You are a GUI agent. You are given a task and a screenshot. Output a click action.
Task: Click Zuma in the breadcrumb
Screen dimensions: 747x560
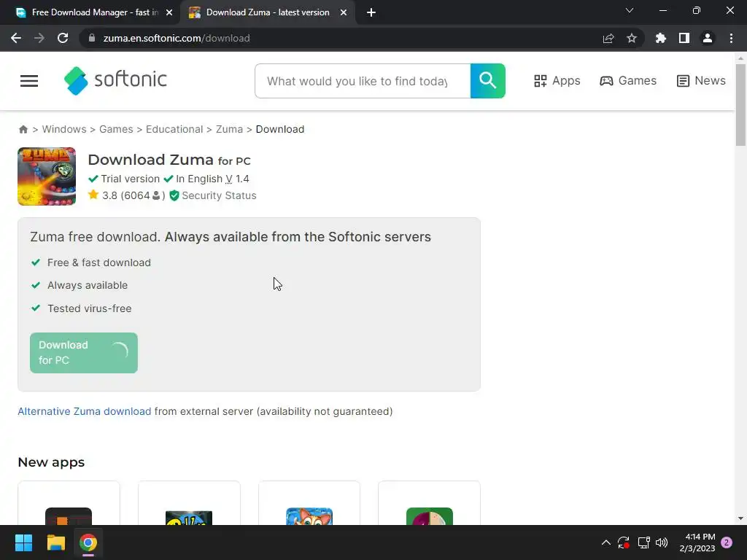(229, 130)
